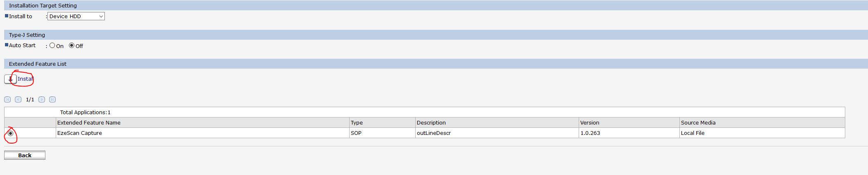Click the Description column header
The width and height of the screenshot is (868, 175).
[431, 123]
